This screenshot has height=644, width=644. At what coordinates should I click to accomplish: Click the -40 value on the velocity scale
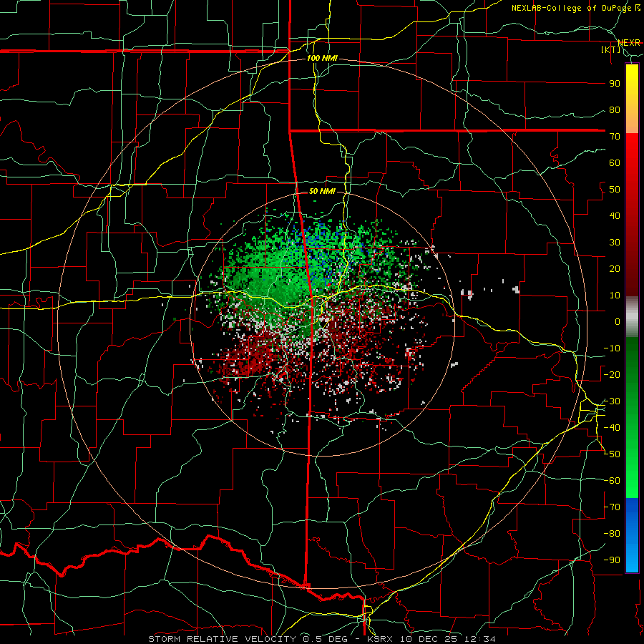612,428
